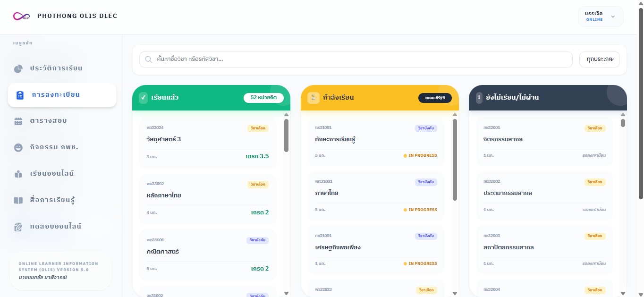Open the ภาษาไทย in-progress course card

point(376,195)
